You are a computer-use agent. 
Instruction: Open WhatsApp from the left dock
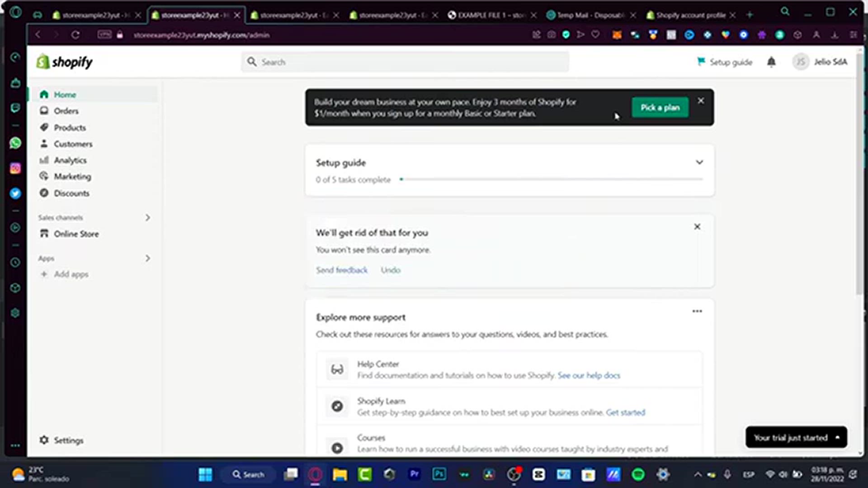(x=15, y=143)
